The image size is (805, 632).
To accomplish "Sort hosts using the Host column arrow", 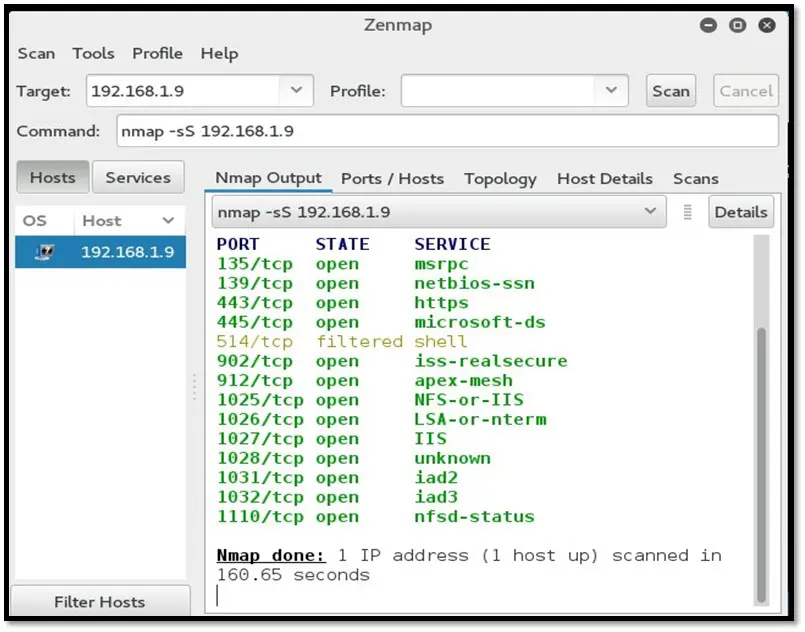I will pyautogui.click(x=167, y=221).
